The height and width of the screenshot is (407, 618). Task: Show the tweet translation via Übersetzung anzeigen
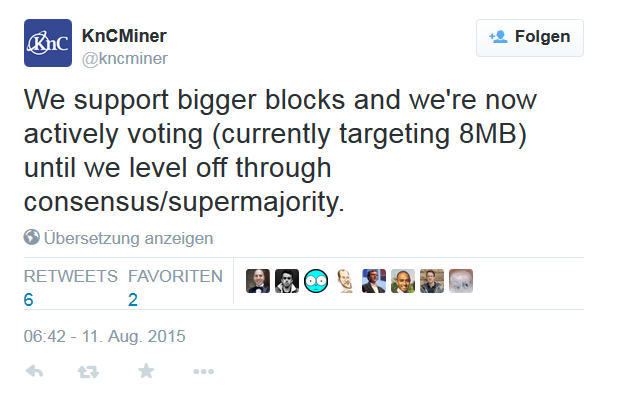(128, 238)
